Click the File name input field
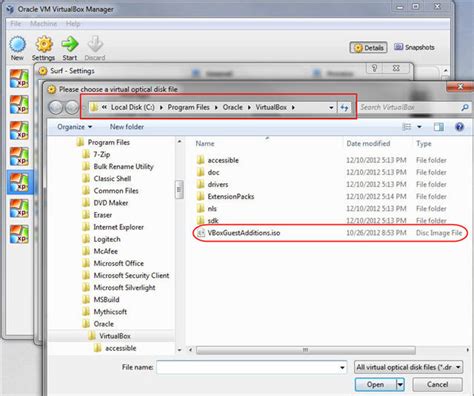The height and width of the screenshot is (396, 474). [x=252, y=367]
